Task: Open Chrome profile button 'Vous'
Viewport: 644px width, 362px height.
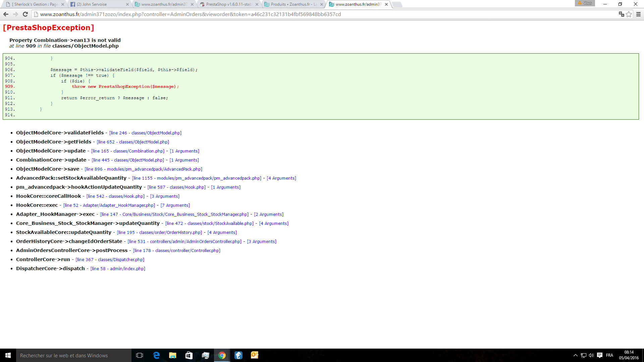Action: (x=585, y=3)
